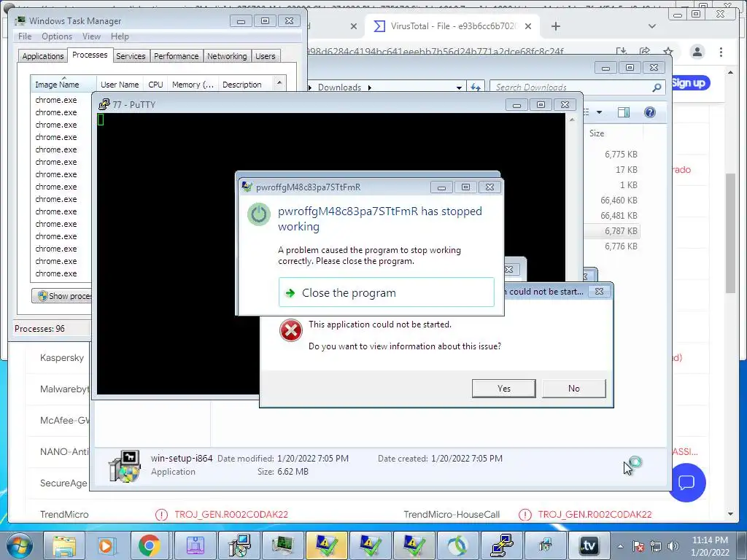This screenshot has height=560, width=747.
Task: Close the could not be started dialog
Action: [x=600, y=291]
